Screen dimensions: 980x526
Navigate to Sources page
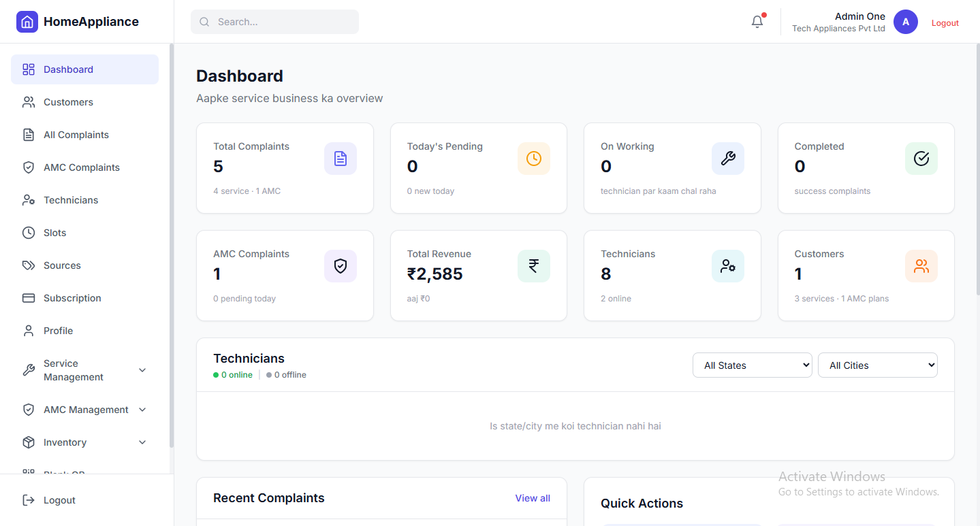tap(84, 265)
